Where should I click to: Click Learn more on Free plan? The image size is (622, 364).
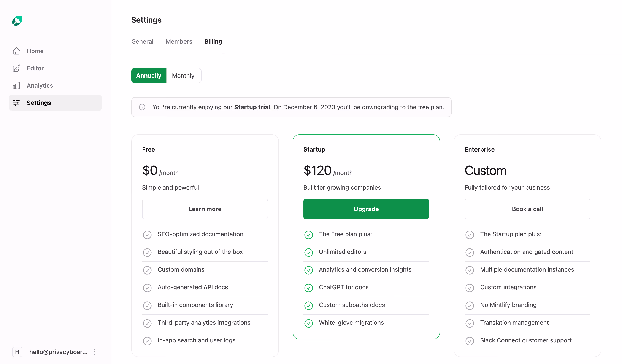coord(205,209)
